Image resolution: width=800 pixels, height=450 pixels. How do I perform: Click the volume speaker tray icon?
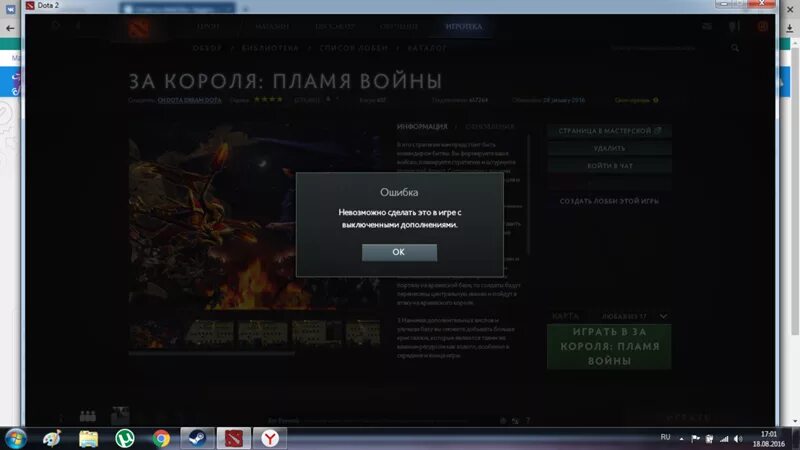[738, 438]
